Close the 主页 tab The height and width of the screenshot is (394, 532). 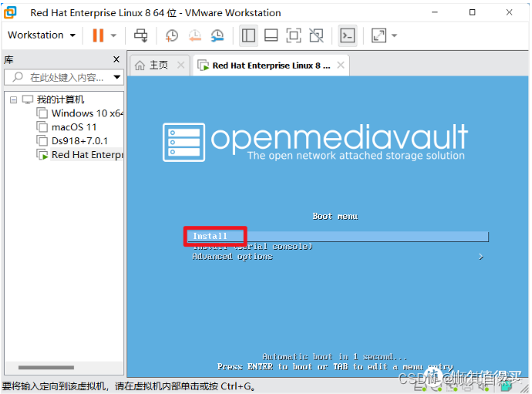(181, 66)
